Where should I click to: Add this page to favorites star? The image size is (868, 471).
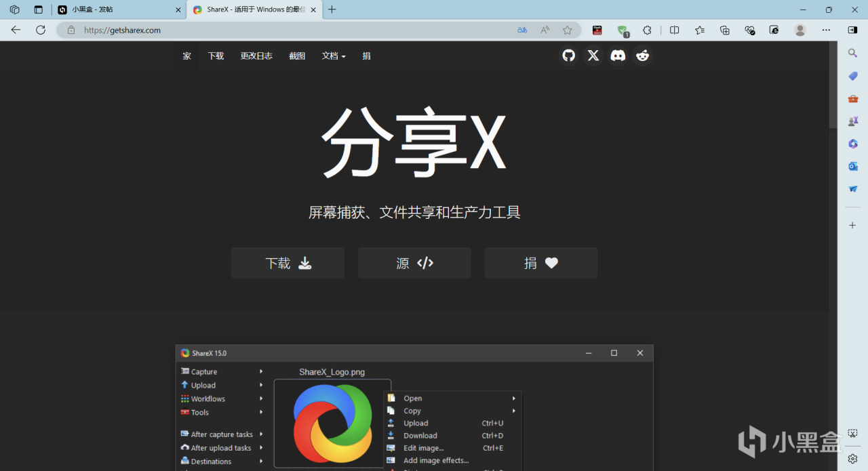(x=567, y=30)
